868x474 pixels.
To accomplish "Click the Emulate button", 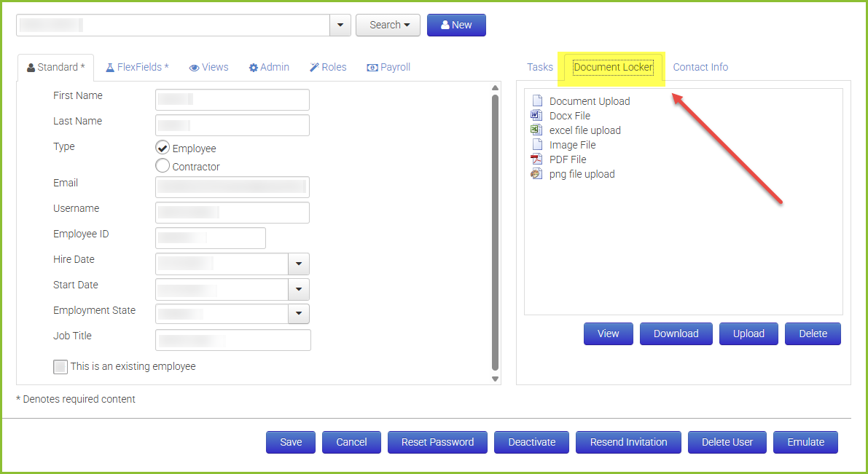I will point(805,442).
